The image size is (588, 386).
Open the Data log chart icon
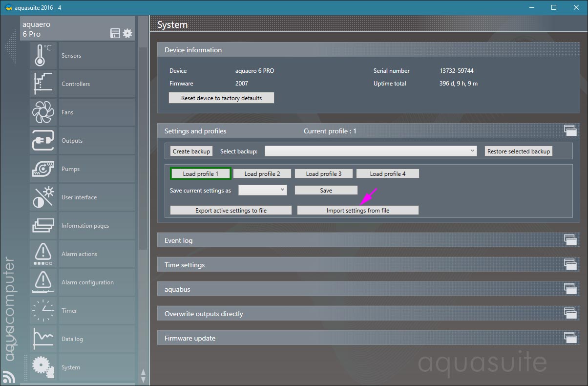[x=43, y=339]
